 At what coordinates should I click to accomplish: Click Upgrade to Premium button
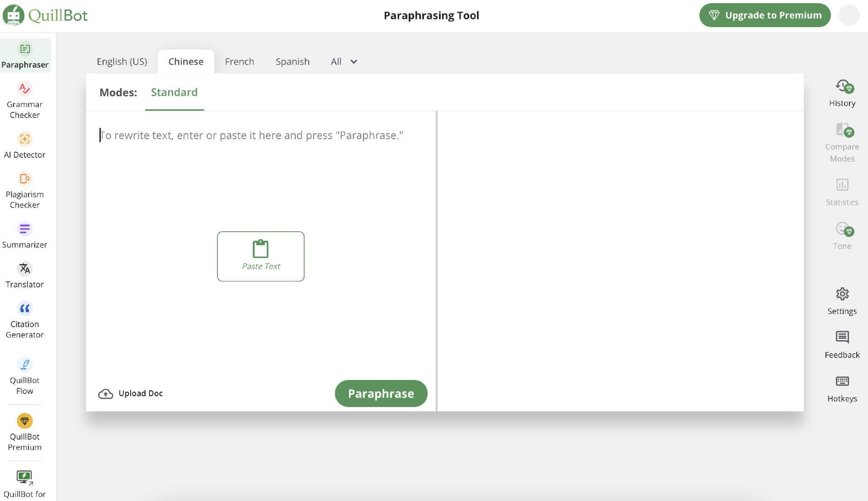(x=765, y=15)
